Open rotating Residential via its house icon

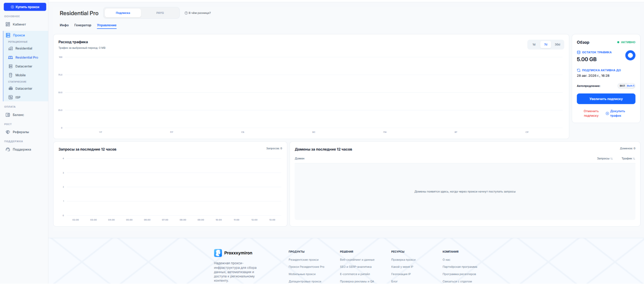pos(11,48)
